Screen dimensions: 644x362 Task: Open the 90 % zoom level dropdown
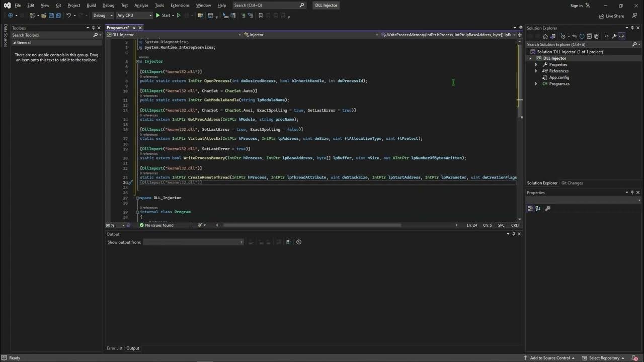[115, 225]
